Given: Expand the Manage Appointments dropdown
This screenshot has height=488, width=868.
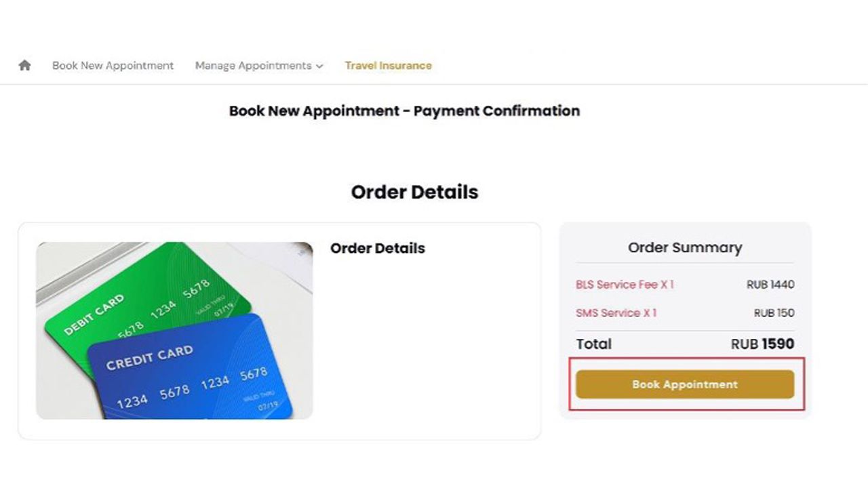Looking at the screenshot, I should point(259,66).
